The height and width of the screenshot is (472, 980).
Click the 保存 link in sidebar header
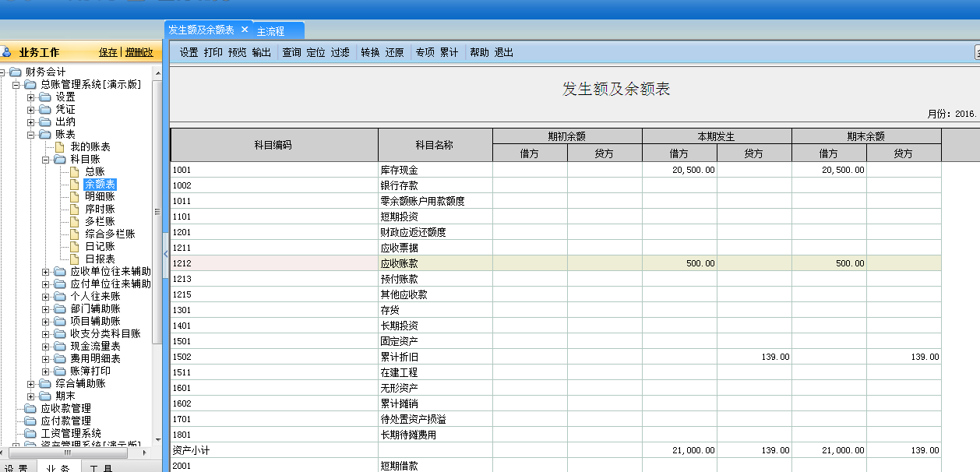point(108,53)
